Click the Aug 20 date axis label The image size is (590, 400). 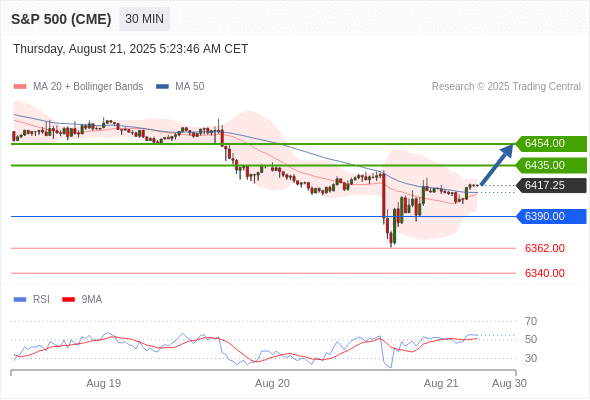(x=272, y=383)
